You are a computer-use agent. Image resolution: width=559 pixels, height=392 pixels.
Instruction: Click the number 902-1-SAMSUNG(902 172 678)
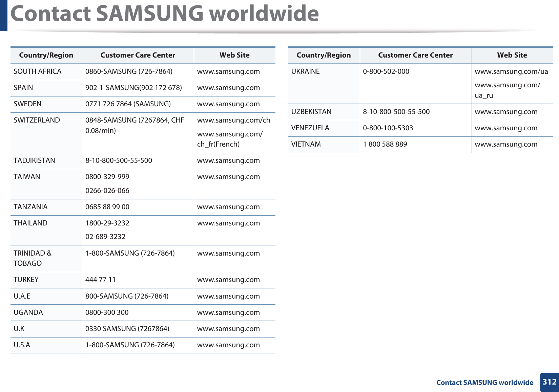(x=133, y=88)
